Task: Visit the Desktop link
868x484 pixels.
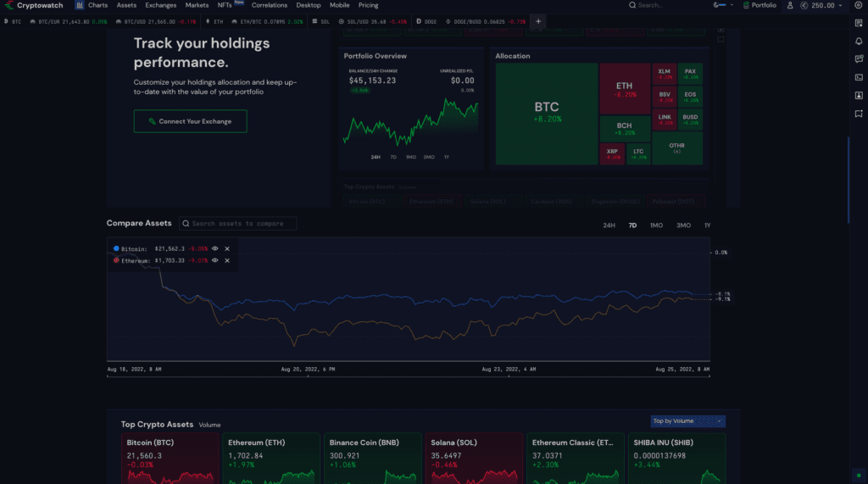Action: [309, 5]
